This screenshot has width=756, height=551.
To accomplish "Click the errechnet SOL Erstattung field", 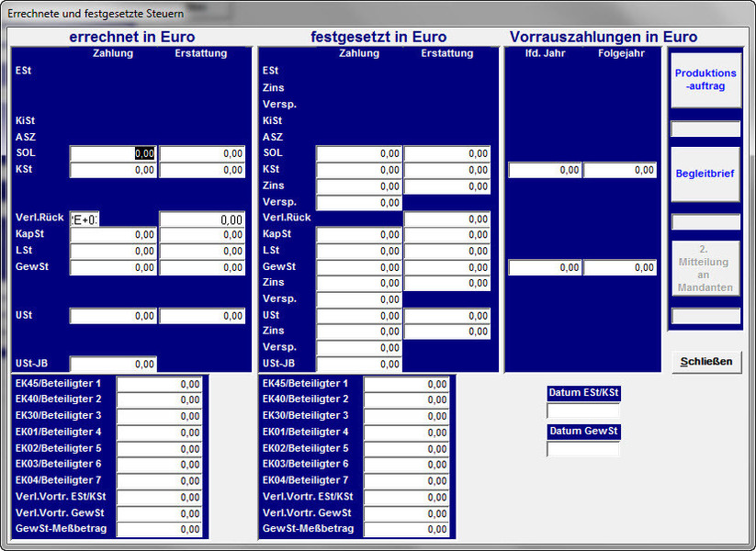I will 202,153.
